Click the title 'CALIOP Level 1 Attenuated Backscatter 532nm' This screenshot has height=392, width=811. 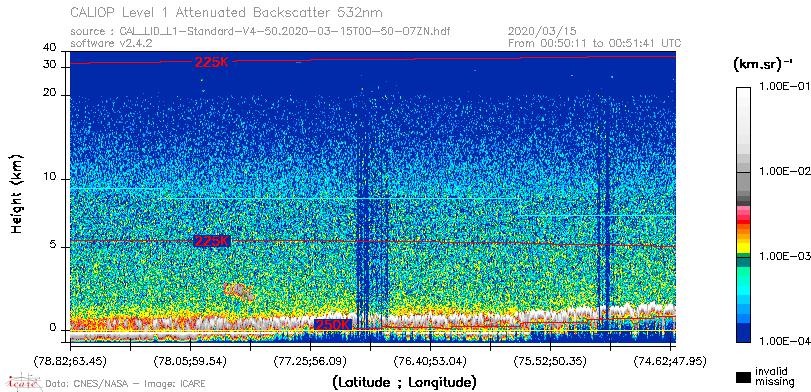[x=227, y=12]
